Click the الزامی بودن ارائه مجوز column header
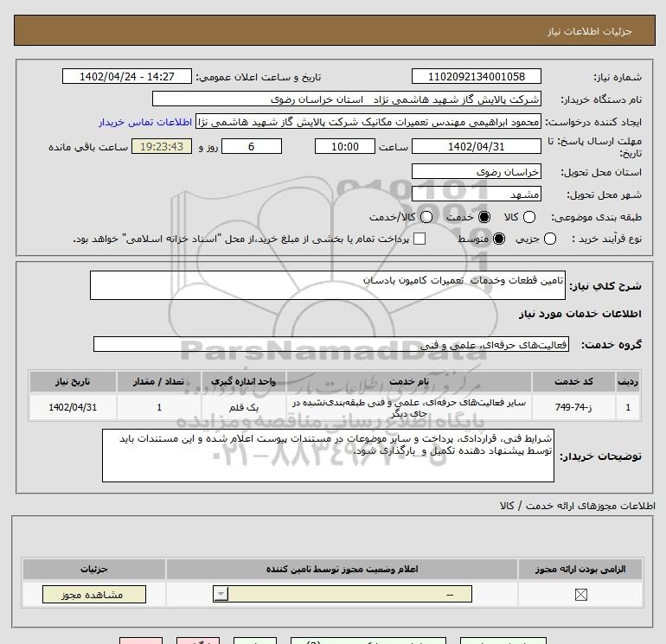Viewport: 666px width, 644px height. [580, 569]
